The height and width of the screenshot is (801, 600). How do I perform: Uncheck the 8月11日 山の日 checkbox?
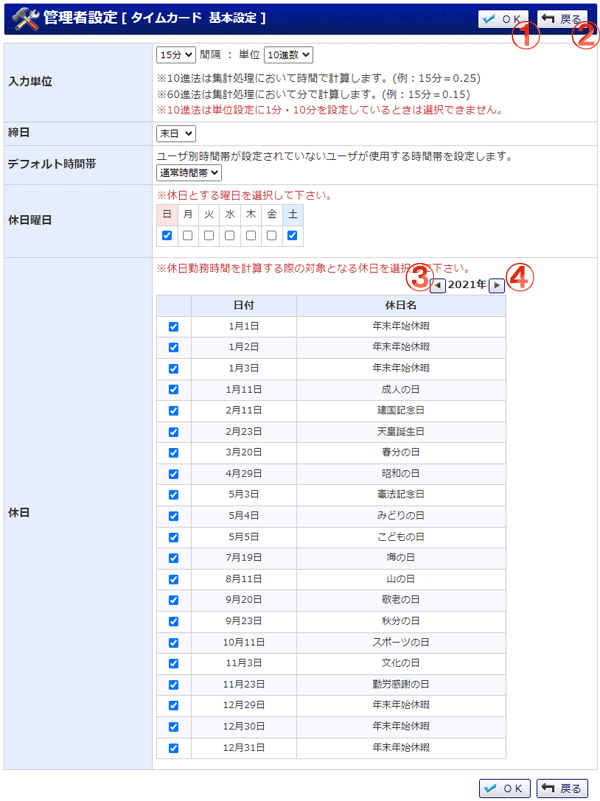pyautogui.click(x=174, y=579)
